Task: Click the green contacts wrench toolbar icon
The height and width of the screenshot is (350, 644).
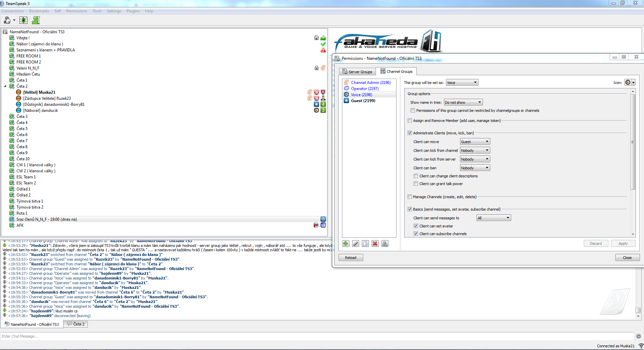Action: click(x=36, y=20)
